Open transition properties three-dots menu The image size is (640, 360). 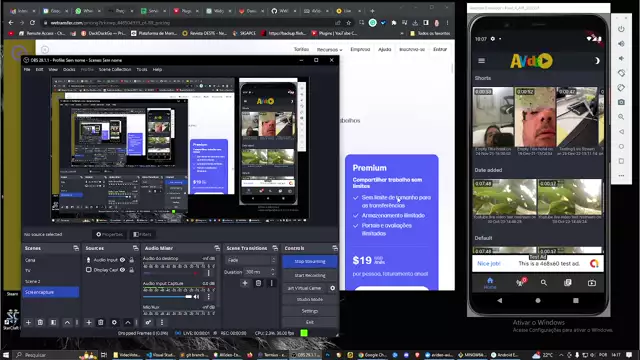click(x=272, y=283)
